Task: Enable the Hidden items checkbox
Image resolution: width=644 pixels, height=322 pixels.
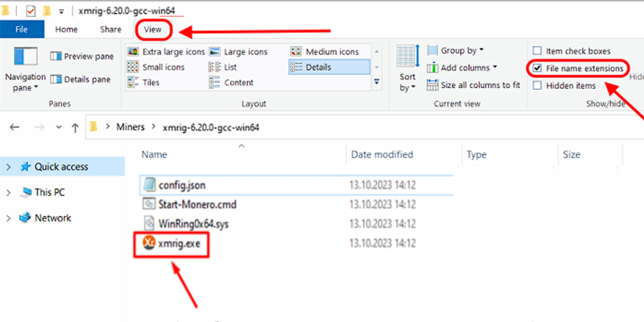Action: click(537, 86)
